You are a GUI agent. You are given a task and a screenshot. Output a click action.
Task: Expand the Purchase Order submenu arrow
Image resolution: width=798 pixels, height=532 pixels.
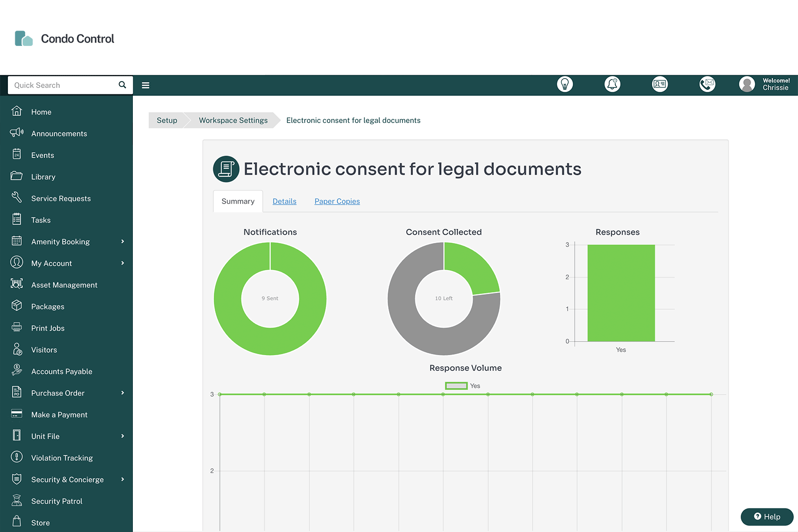click(x=122, y=393)
